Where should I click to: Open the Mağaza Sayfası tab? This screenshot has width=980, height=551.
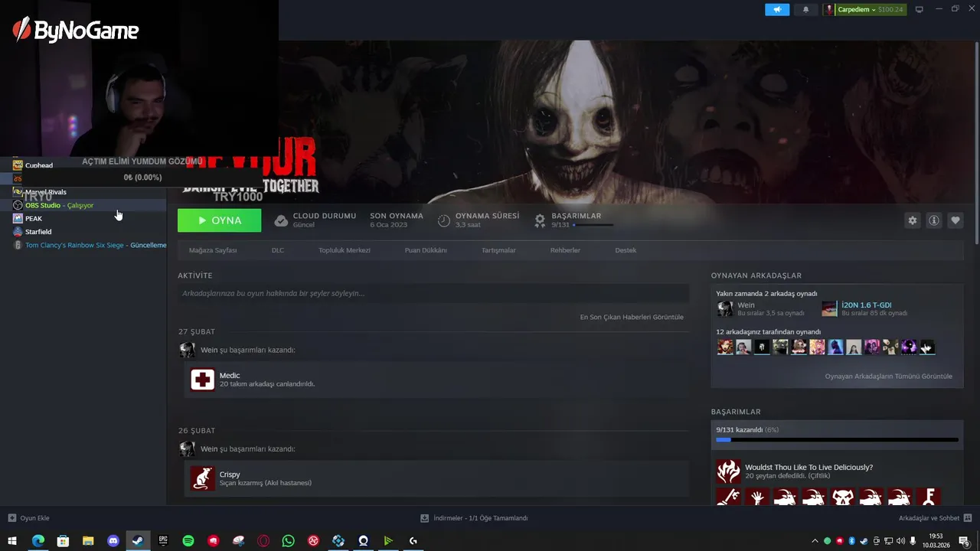pos(213,250)
